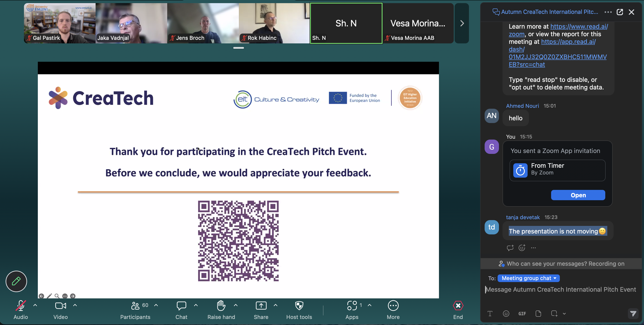Click tanja devetak sender name
The width and height of the screenshot is (644, 325).
[x=523, y=217]
